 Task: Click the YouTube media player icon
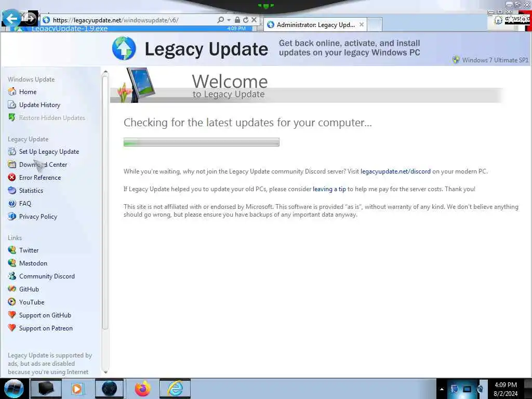[12, 302]
